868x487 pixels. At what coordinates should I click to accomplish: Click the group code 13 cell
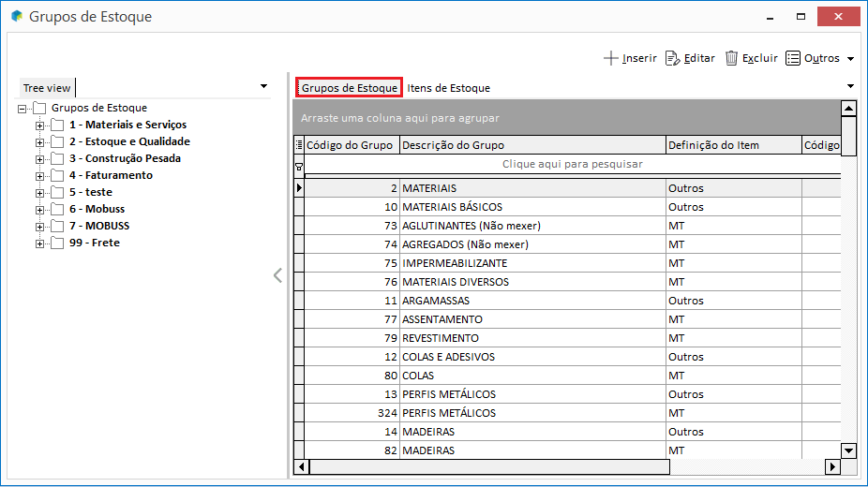[x=352, y=394]
